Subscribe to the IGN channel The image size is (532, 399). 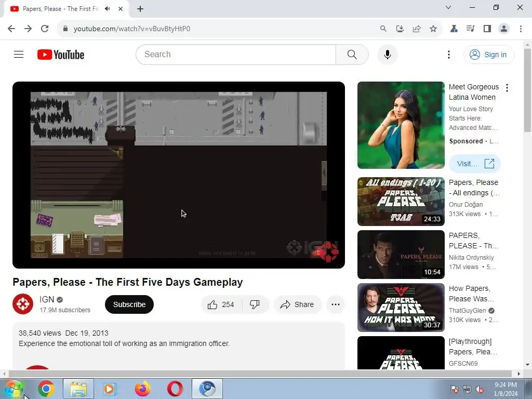pyautogui.click(x=129, y=304)
